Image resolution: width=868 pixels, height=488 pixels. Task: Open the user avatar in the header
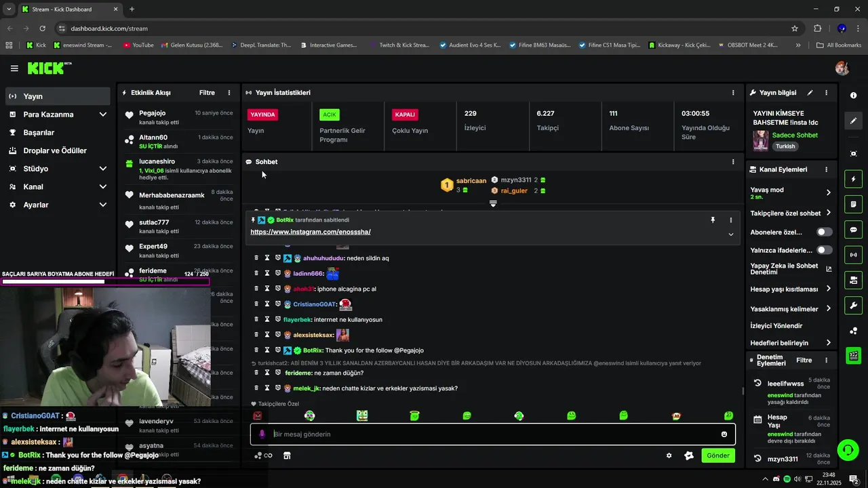(x=842, y=68)
